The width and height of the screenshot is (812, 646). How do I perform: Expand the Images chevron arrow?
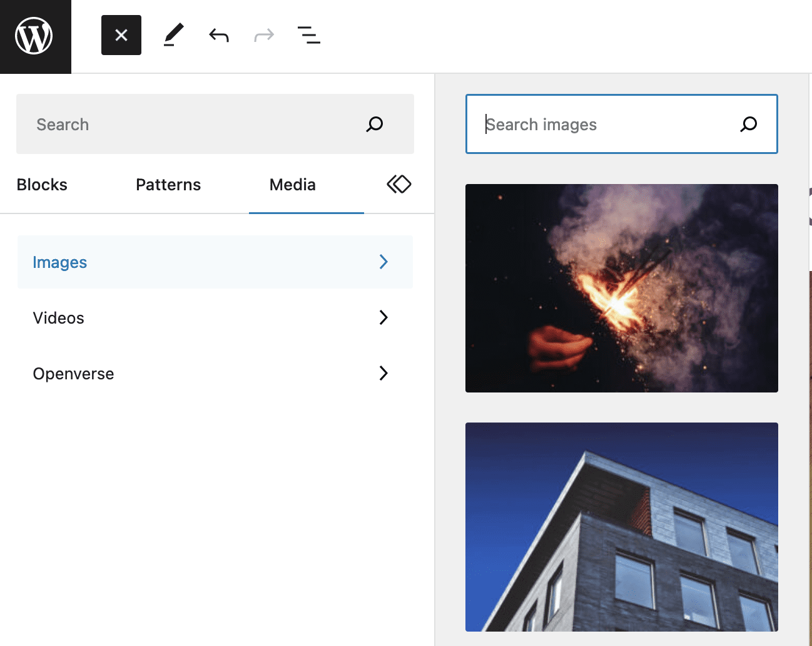(x=383, y=262)
